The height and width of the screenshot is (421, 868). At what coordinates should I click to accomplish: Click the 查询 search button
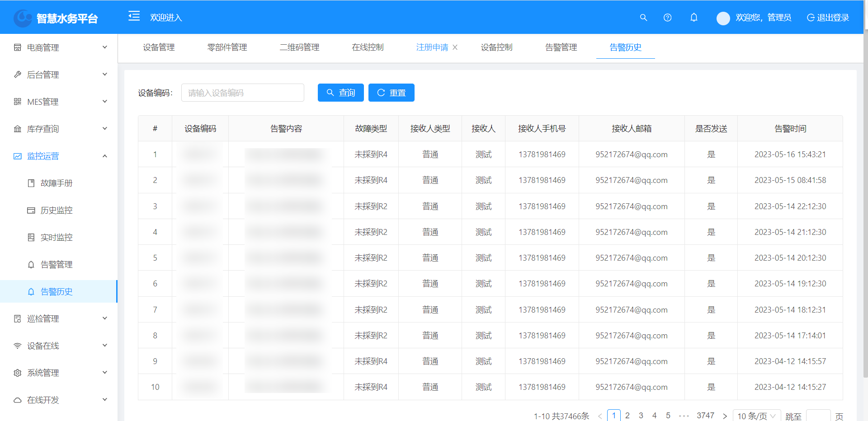341,93
